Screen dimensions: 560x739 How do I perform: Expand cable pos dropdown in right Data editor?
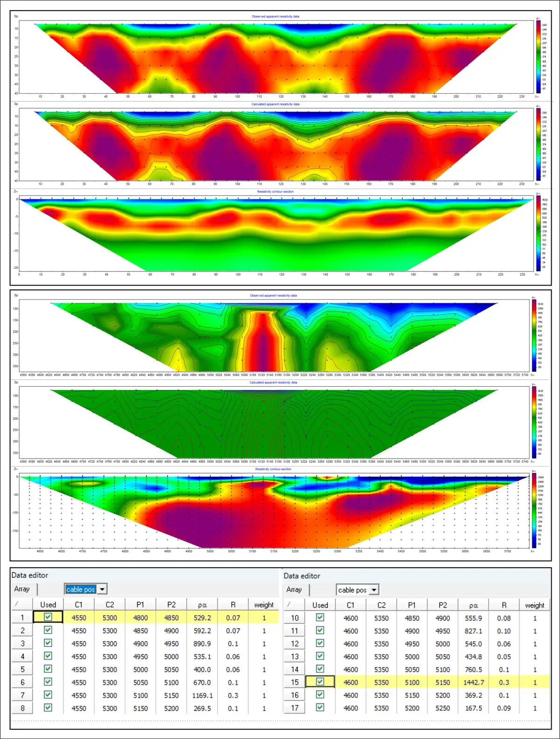(374, 590)
